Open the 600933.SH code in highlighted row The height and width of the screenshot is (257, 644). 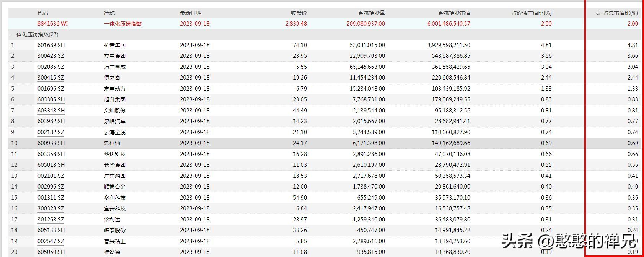click(51, 143)
